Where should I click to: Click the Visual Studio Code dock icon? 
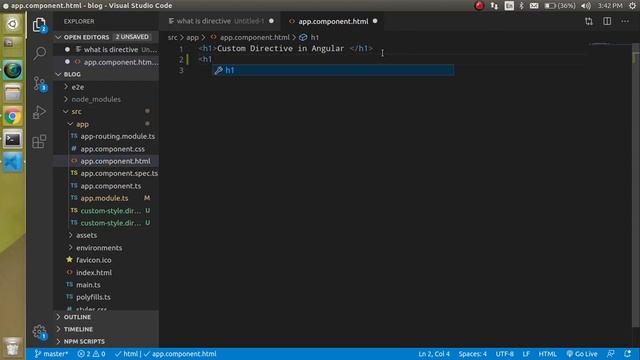point(13,162)
